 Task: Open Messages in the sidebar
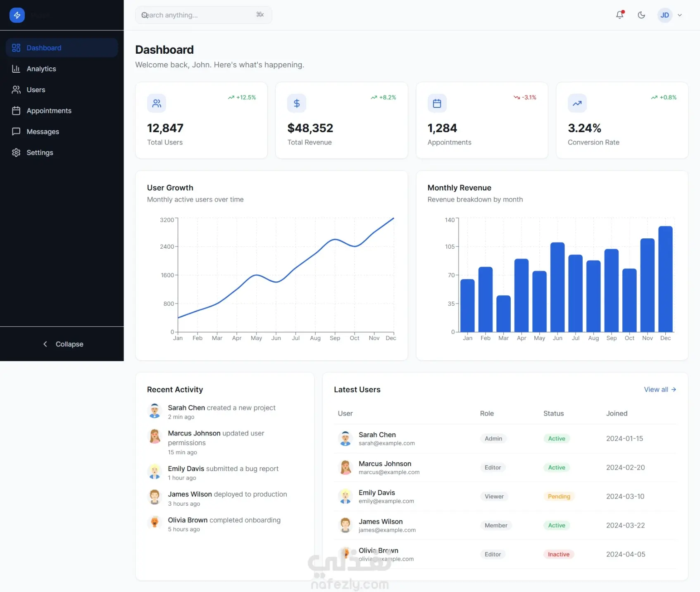click(x=62, y=131)
